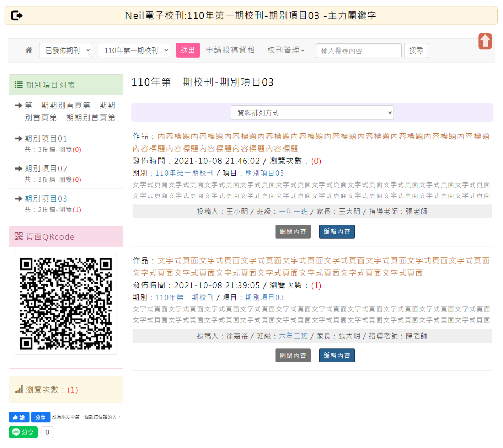Expand the 資料排列方式 sorting dropdown

point(312,113)
